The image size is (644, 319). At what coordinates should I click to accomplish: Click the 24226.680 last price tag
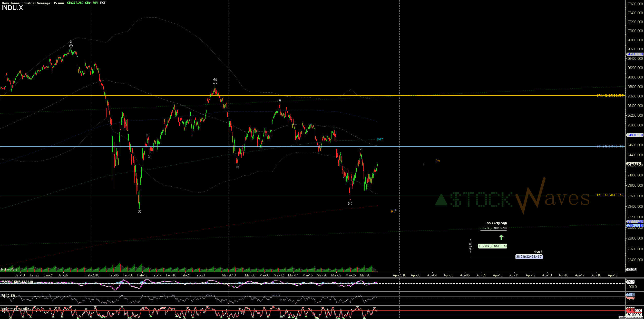pyautogui.click(x=634, y=164)
